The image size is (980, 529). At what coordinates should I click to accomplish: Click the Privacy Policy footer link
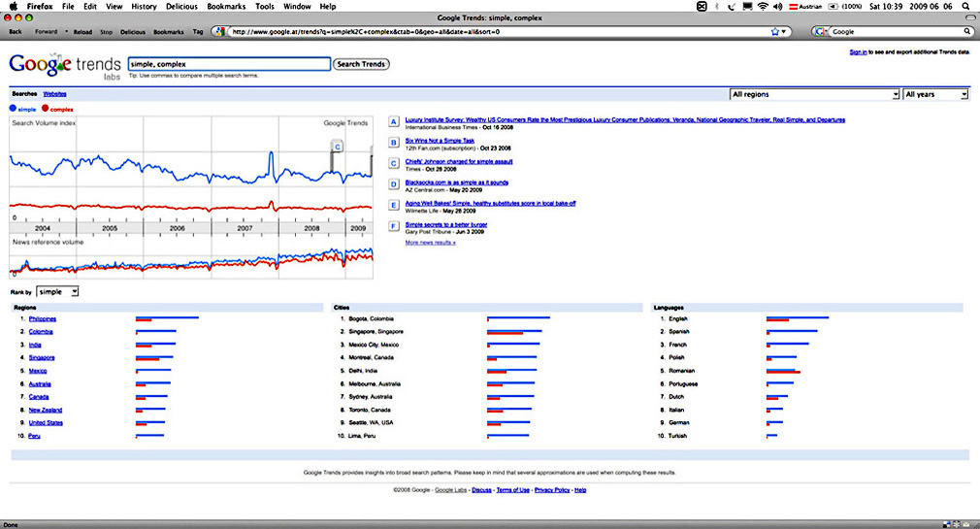552,490
